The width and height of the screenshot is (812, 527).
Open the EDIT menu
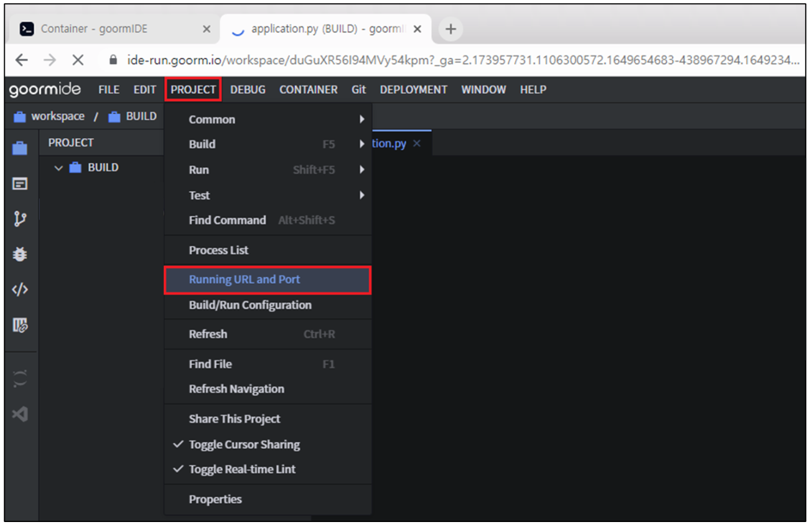click(x=145, y=90)
